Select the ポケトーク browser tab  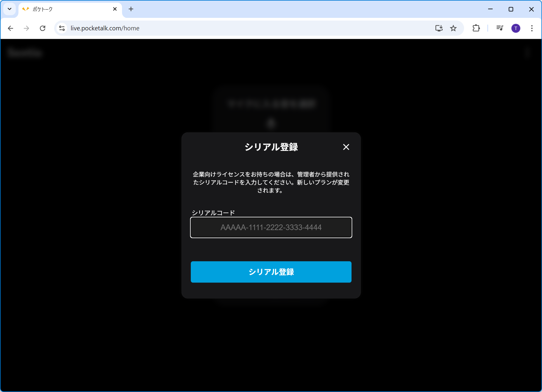tap(70, 9)
